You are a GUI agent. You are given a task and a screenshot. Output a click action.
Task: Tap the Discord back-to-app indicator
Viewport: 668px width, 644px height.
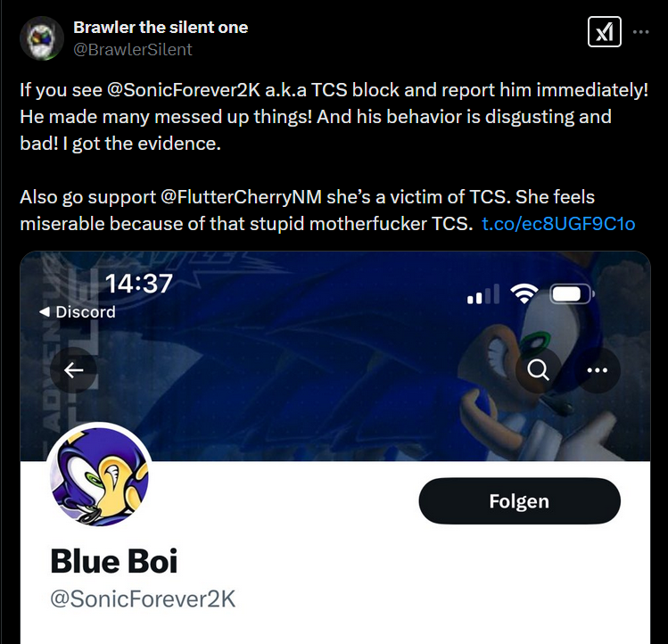point(77,312)
